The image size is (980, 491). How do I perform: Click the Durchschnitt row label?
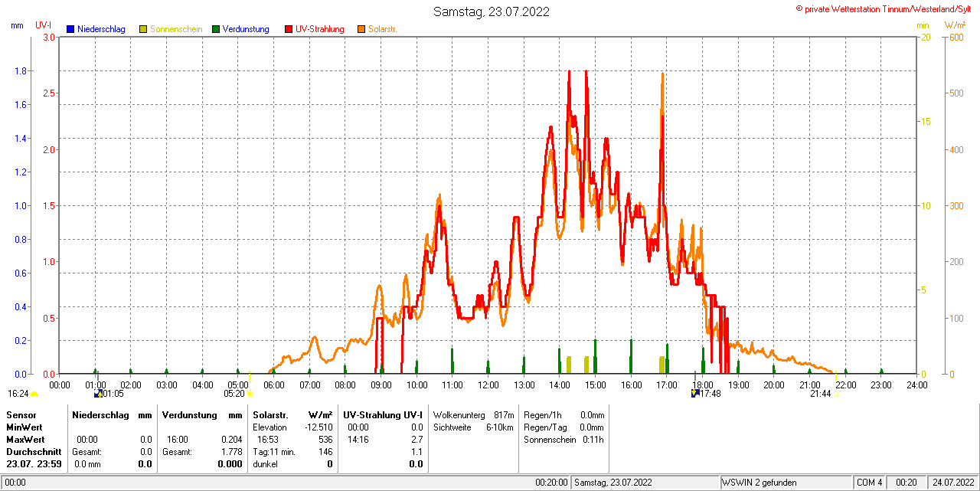[34, 452]
